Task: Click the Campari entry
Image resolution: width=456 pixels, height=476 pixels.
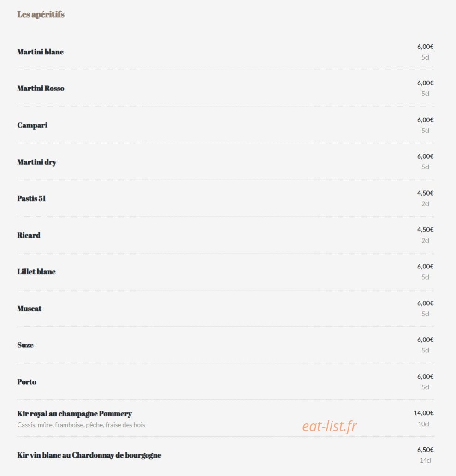Action: click(32, 125)
